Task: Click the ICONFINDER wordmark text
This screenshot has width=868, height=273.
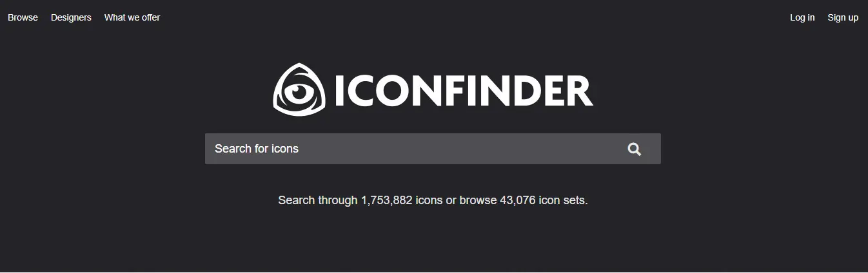Action: [x=463, y=91]
